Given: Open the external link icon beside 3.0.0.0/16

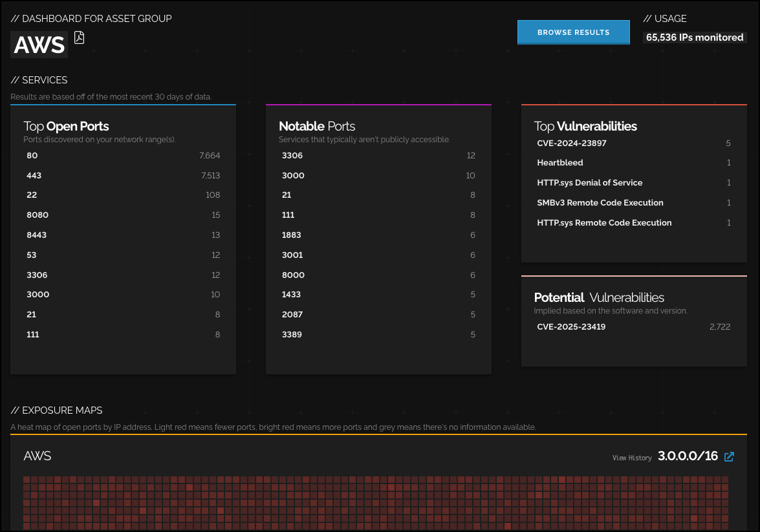Looking at the screenshot, I should (x=729, y=457).
